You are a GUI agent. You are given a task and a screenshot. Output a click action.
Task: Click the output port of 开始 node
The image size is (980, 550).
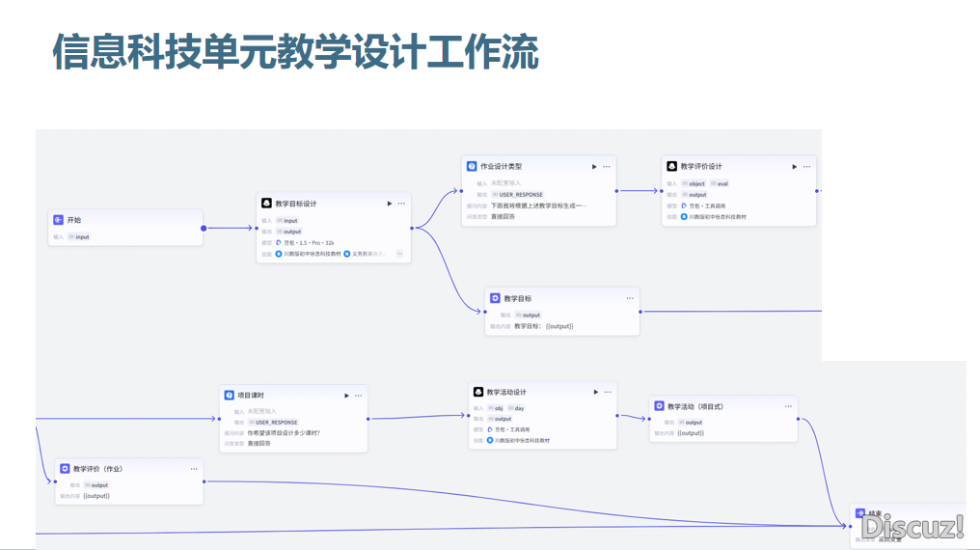tap(204, 229)
